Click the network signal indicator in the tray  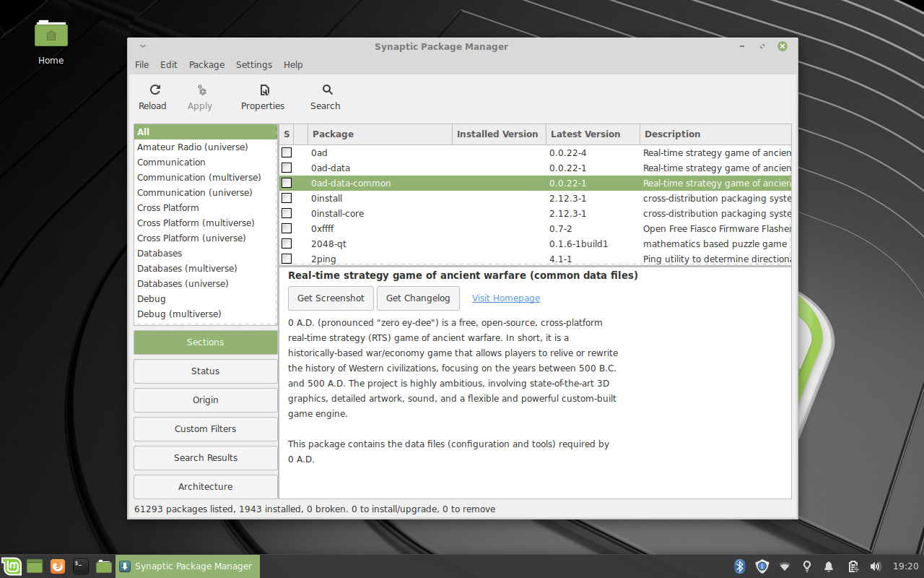pos(784,566)
